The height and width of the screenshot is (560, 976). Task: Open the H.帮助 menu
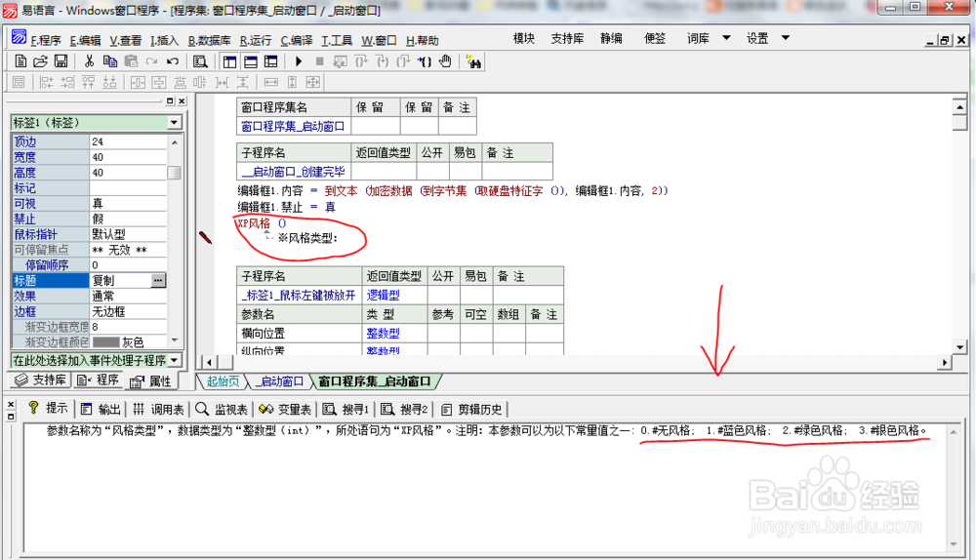pyautogui.click(x=423, y=40)
